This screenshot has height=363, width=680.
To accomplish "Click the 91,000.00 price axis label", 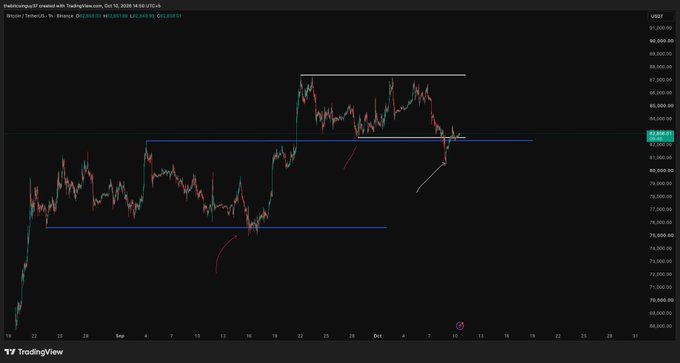I will coord(659,28).
